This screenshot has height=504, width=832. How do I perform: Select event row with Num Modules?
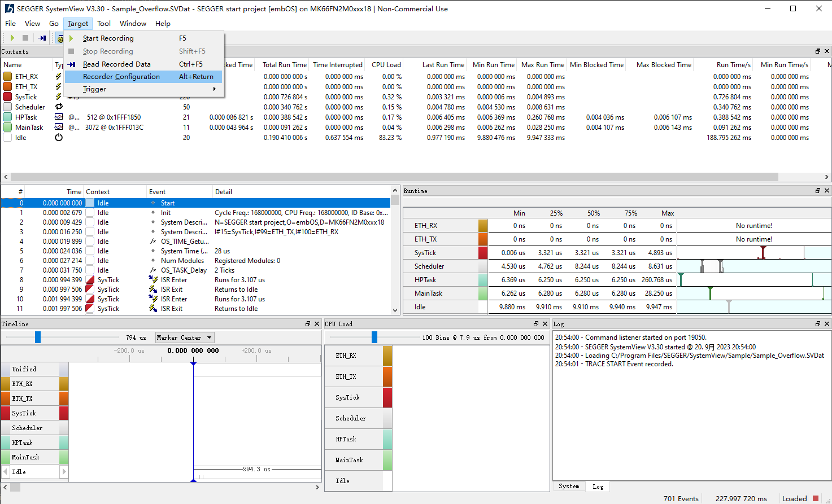[195, 260]
